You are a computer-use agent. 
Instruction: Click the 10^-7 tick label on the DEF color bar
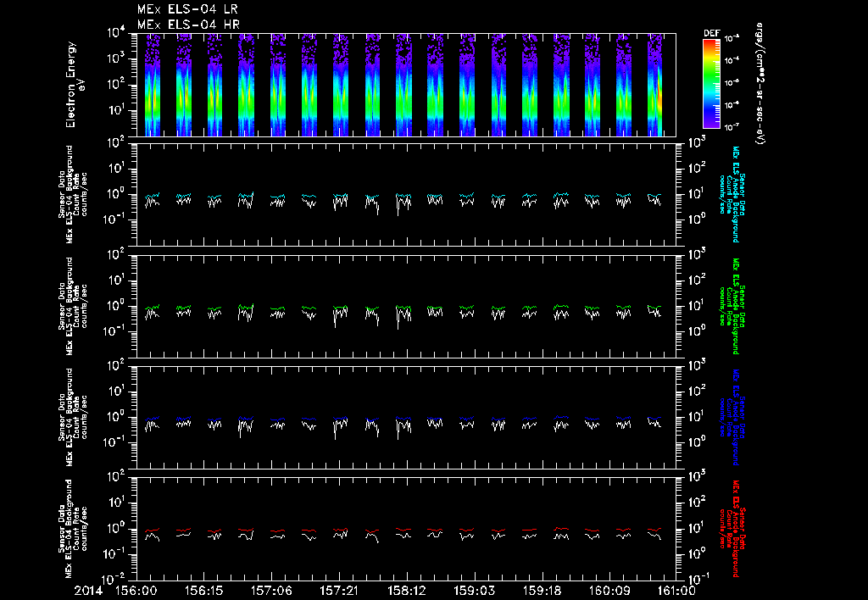pyautogui.click(x=732, y=127)
